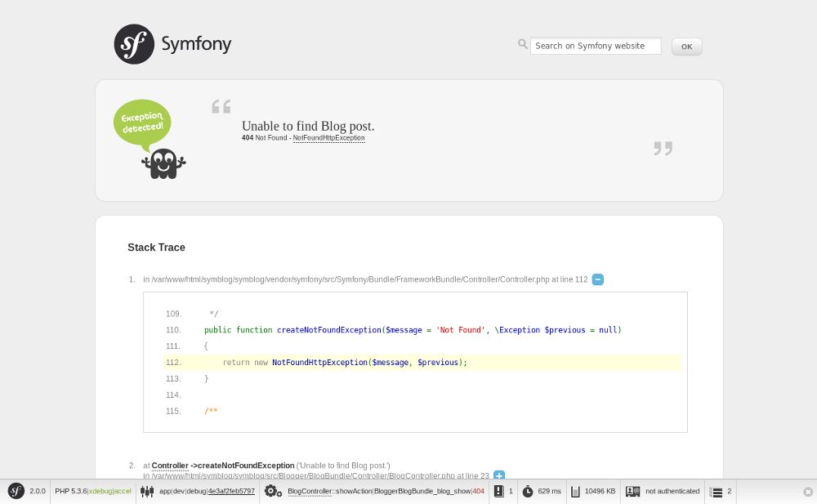Click the Unable to find Blog post heading
Screen dimensions: 817x504
[308, 126]
